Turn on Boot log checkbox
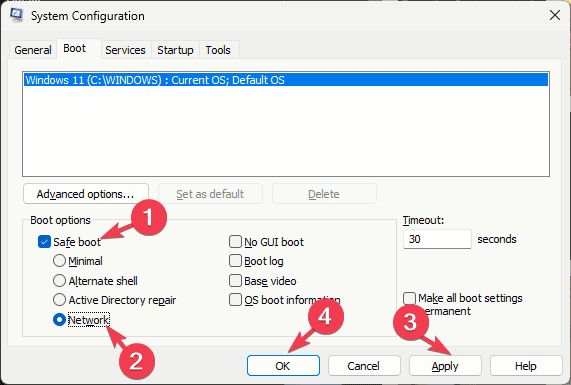 pyautogui.click(x=235, y=261)
